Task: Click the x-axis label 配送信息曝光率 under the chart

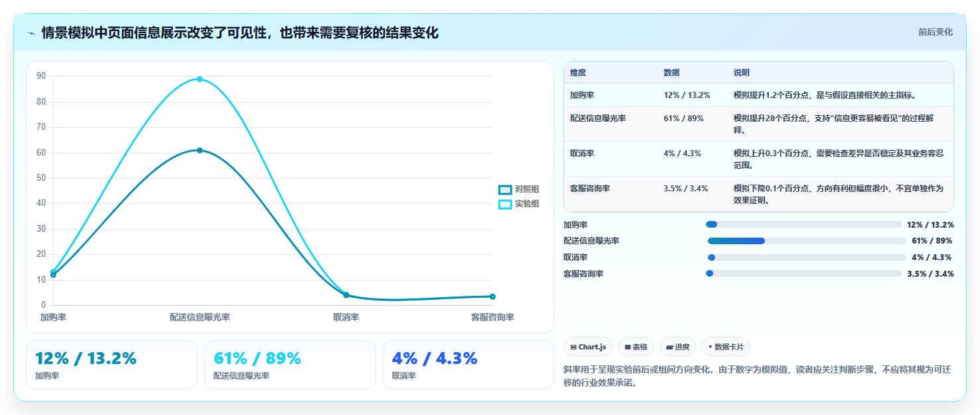Action: [x=199, y=317]
